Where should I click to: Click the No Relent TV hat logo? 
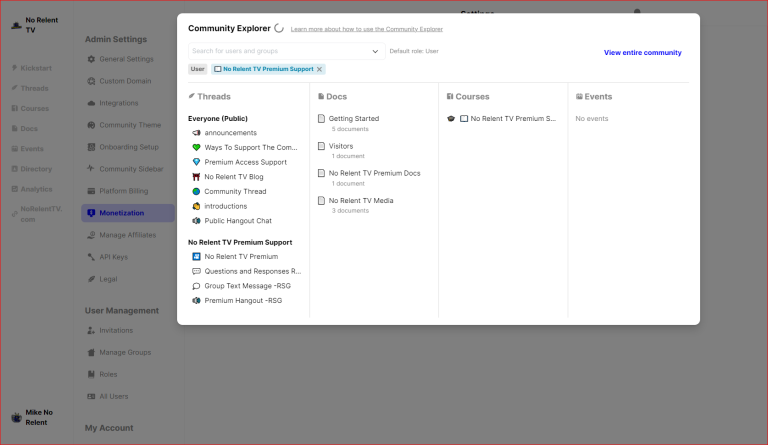(x=17, y=25)
